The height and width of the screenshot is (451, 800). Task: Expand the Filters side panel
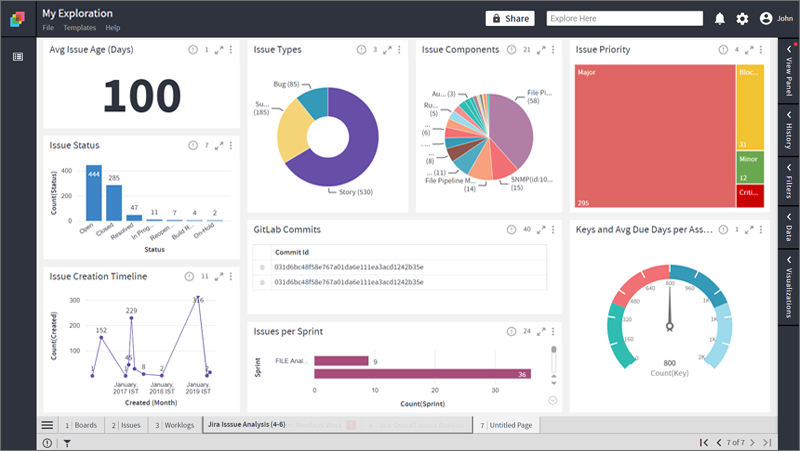789,182
